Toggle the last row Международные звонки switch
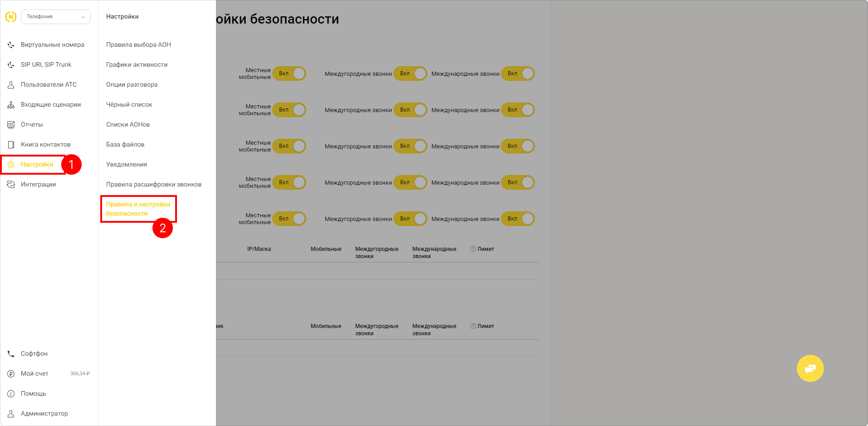Image resolution: width=868 pixels, height=426 pixels. point(518,219)
